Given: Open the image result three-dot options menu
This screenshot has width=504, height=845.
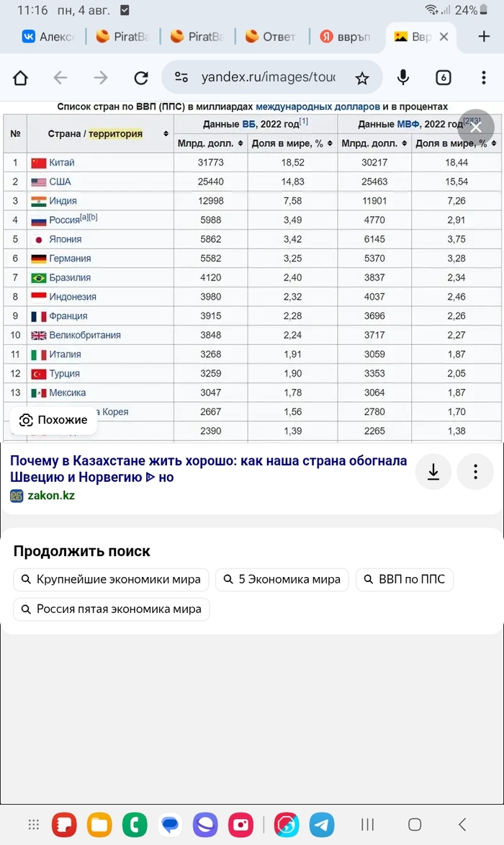Looking at the screenshot, I should click(475, 472).
